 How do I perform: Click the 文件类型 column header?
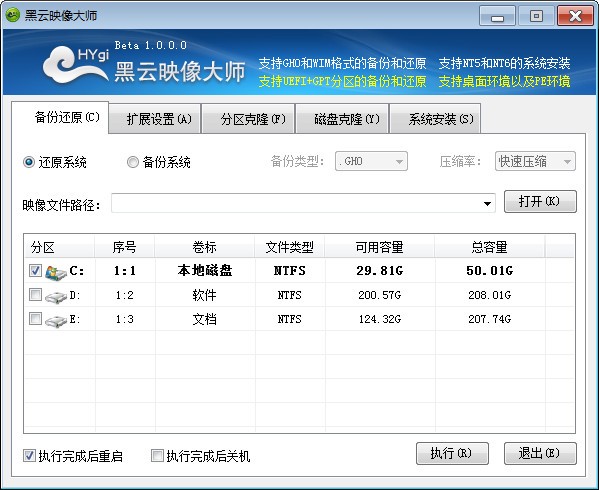pyautogui.click(x=290, y=247)
